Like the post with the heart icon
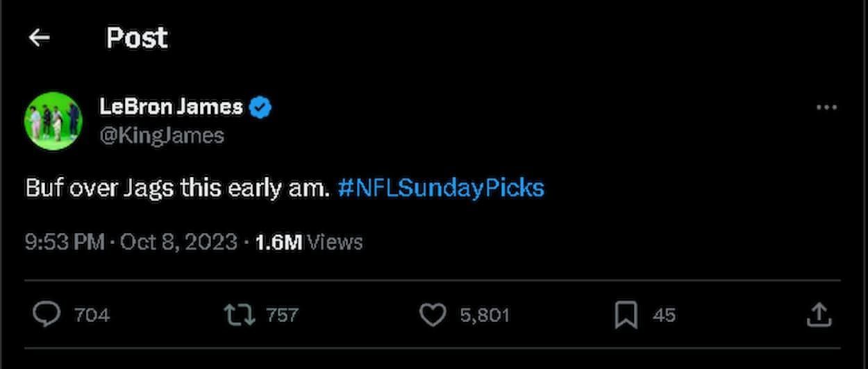Image resolution: width=868 pixels, height=369 pixels. point(433,316)
